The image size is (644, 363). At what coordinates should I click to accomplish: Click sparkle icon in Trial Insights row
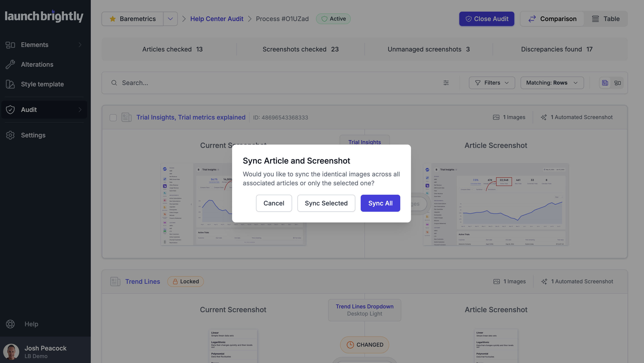(x=544, y=117)
